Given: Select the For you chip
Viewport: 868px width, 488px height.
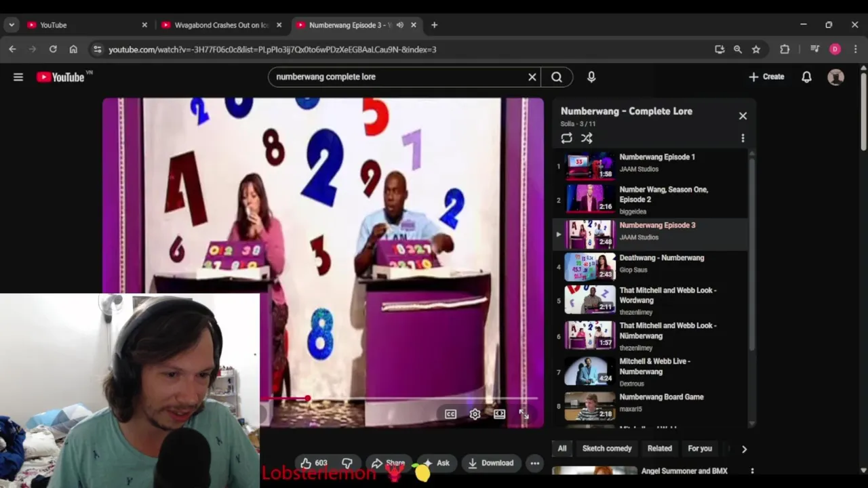Looking at the screenshot, I should point(700,449).
